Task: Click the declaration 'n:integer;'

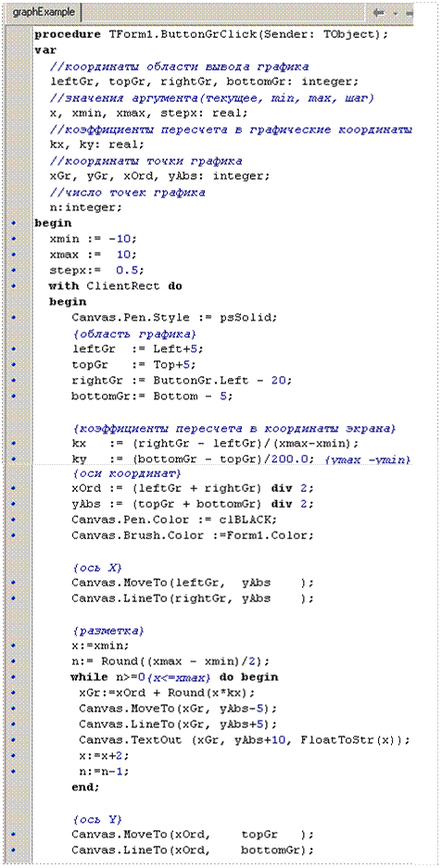Action: coord(85,208)
